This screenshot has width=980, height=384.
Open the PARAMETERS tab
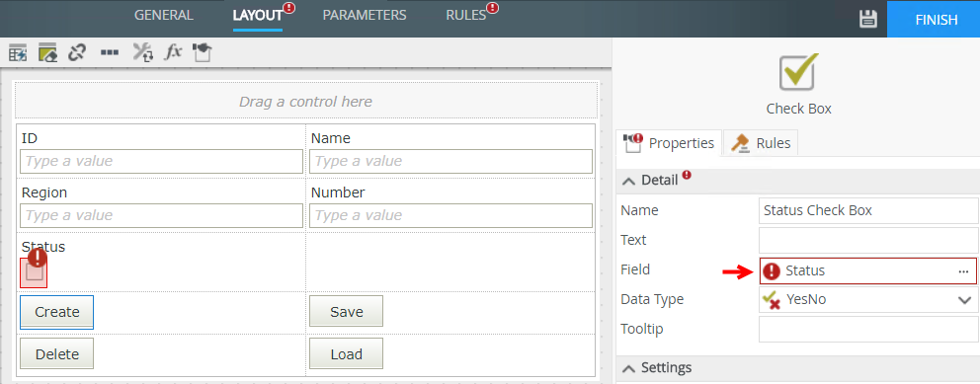(365, 16)
